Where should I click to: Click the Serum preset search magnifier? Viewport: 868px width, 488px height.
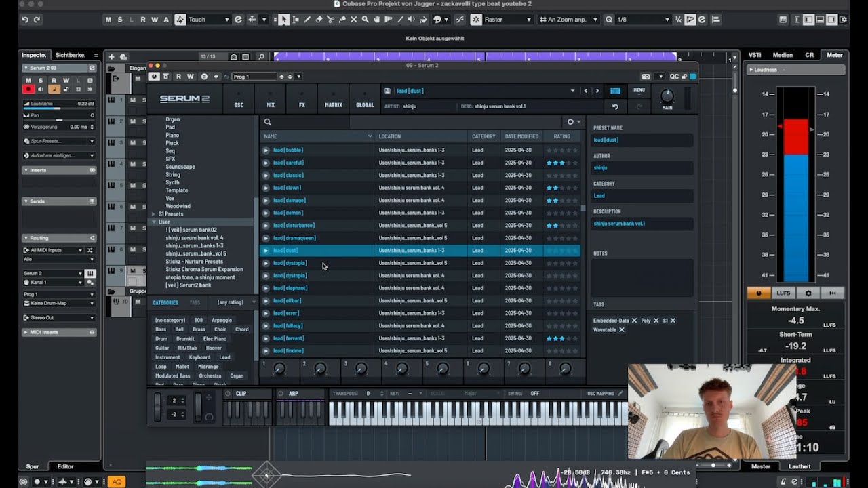point(268,122)
